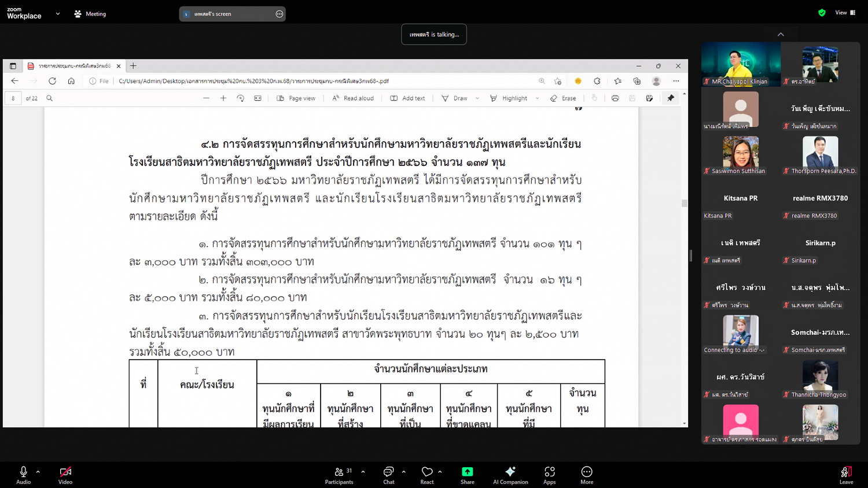Click the page number input field
The width and height of the screenshot is (868, 488).
tap(13, 98)
